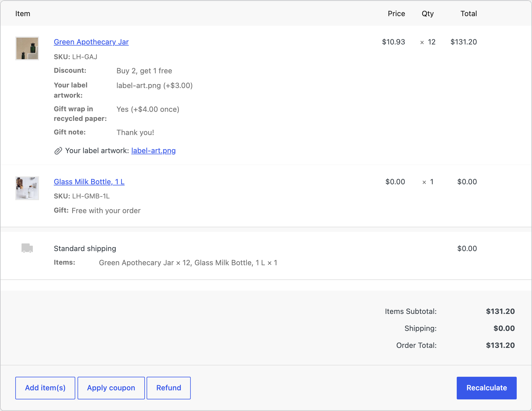Screen dimensions: 532x411
Task: Click the Total column header
Action: tap(469, 14)
